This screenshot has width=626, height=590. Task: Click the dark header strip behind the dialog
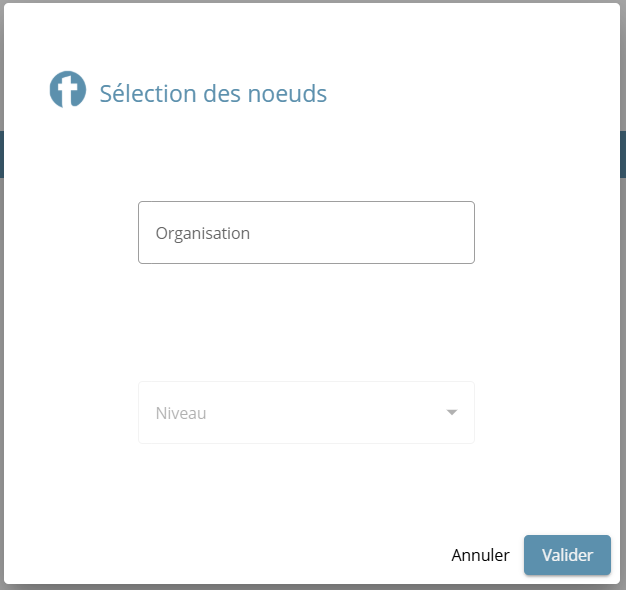click(x=2, y=154)
